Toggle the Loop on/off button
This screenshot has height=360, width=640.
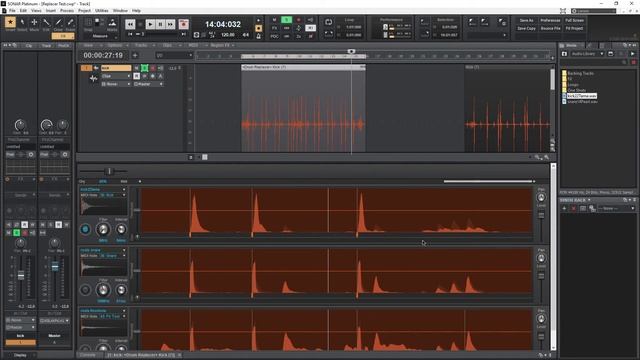[x=329, y=22]
